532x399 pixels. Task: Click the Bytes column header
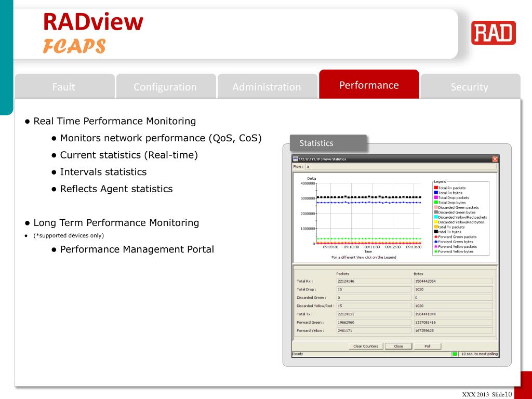pos(418,274)
